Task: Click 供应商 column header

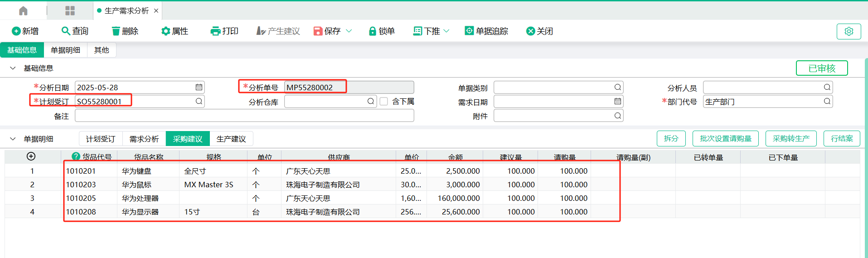Action: 339,157
